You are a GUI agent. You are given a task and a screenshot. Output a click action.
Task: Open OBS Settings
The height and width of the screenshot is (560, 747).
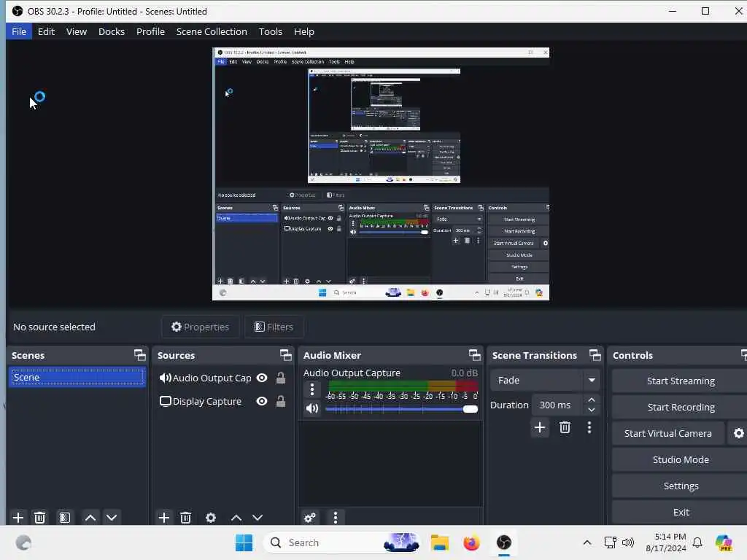[x=681, y=486]
